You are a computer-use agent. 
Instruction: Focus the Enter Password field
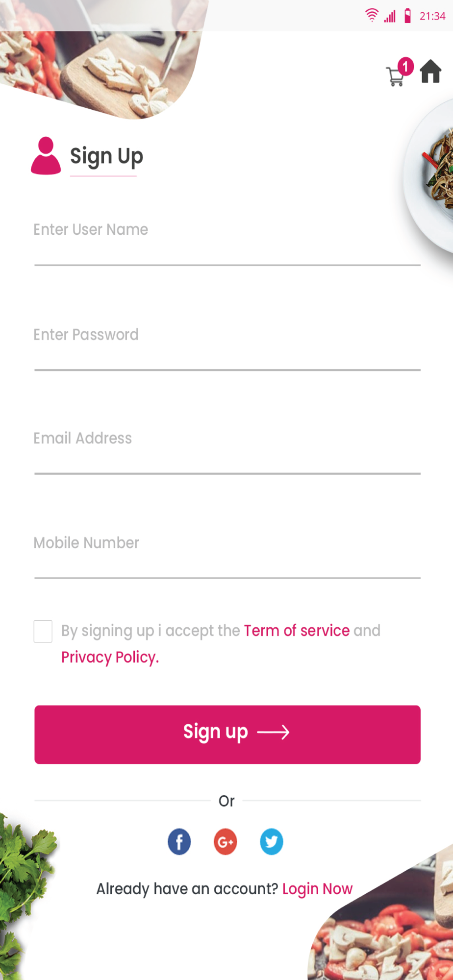pos(227,345)
